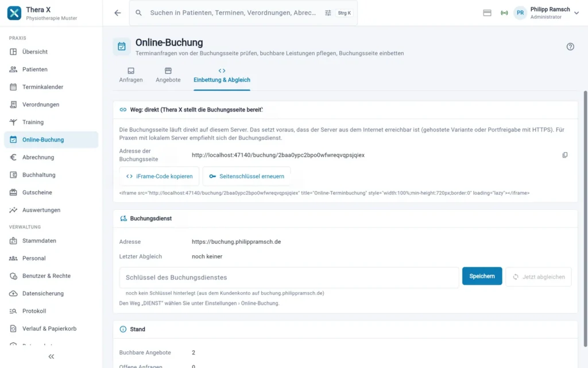
Task: Open Terminkalender in the sidebar
Action: [x=51, y=87]
